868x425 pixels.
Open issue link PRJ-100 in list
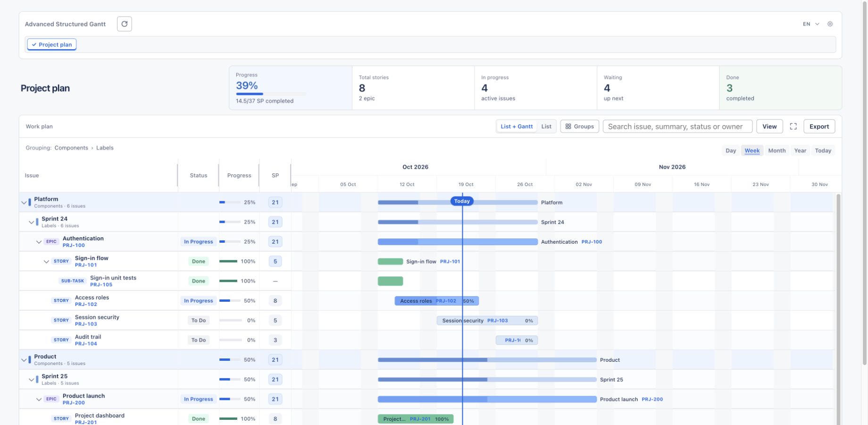(74, 246)
